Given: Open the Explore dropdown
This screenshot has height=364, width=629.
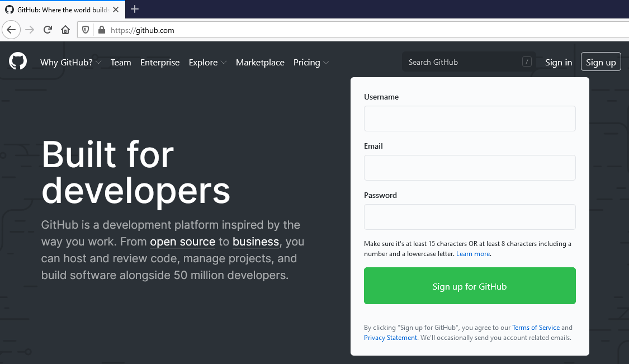Looking at the screenshot, I should tap(204, 62).
